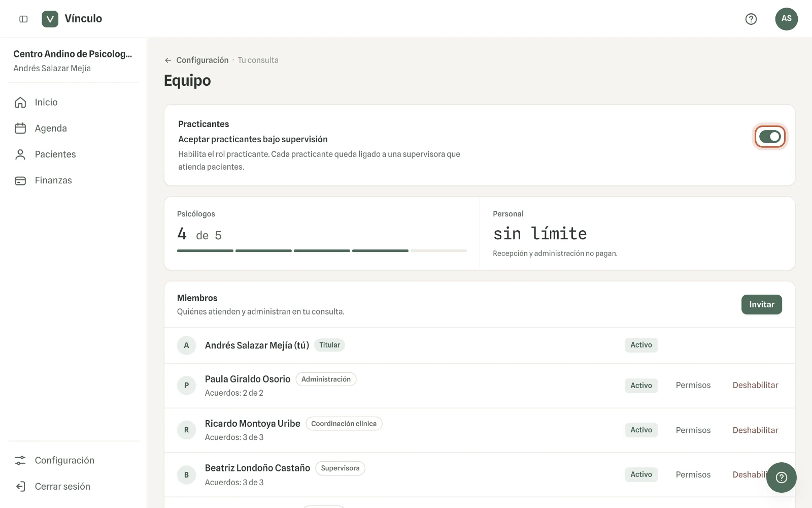Viewport: 812px width, 508px height.
Task: Go to Inicio in sidebar
Action: pos(46,102)
